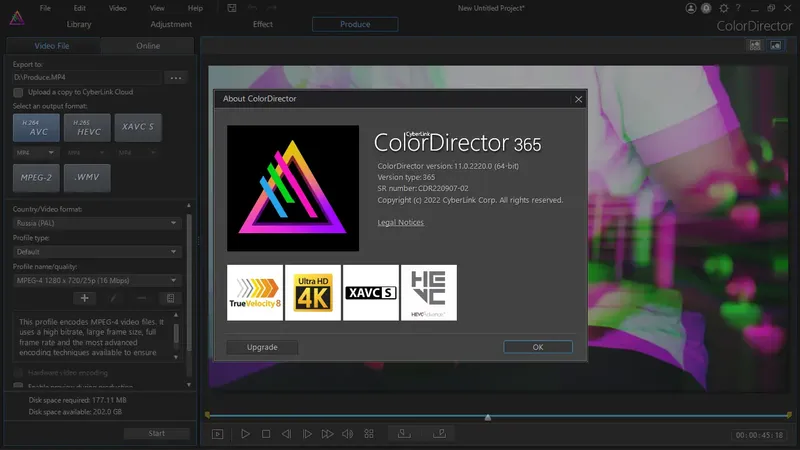This screenshot has height=450, width=800.
Task: Open the Help menu
Action: pyautogui.click(x=195, y=8)
